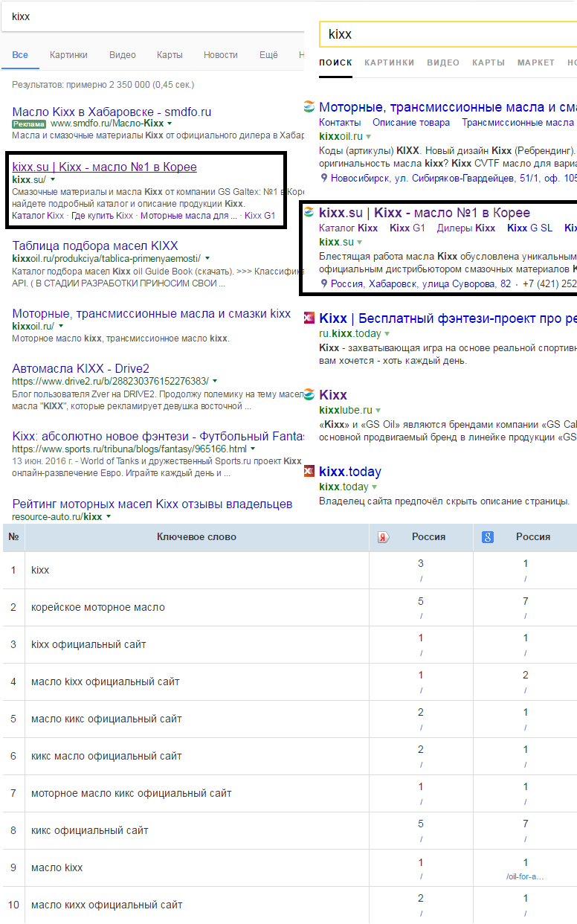Screen dimensions: 577x924
Task: Open Yandex 'kixx.today' result title
Action: tap(350, 472)
